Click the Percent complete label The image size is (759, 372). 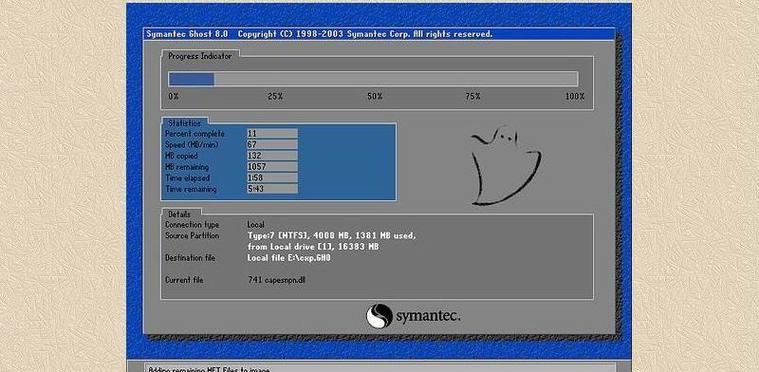point(195,134)
